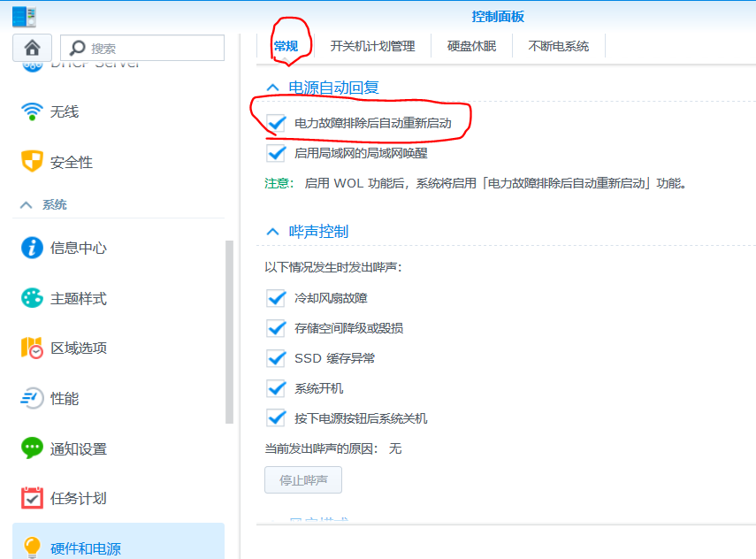Open the 信息中心 info icon
Image resolution: width=756 pixels, height=559 pixels.
click(x=33, y=248)
